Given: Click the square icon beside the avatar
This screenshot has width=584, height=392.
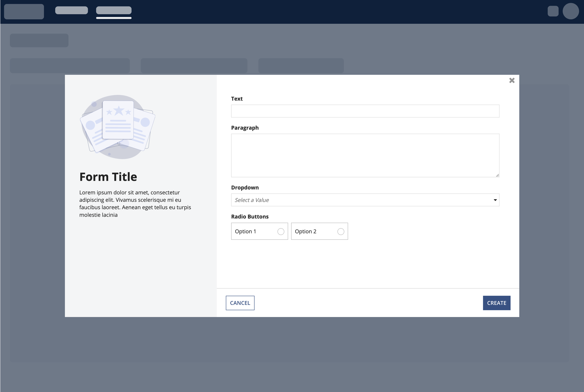Looking at the screenshot, I should pyautogui.click(x=553, y=11).
